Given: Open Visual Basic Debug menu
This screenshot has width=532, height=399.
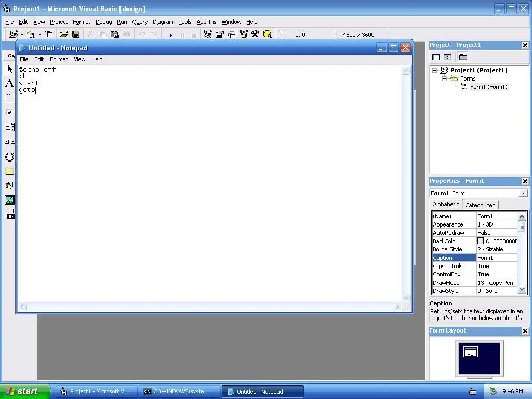Looking at the screenshot, I should point(104,22).
